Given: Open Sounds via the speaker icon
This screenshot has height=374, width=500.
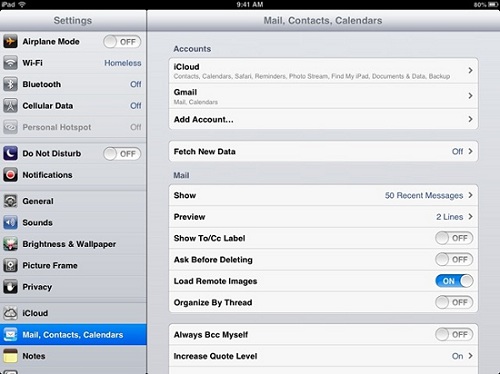Looking at the screenshot, I should (10, 222).
